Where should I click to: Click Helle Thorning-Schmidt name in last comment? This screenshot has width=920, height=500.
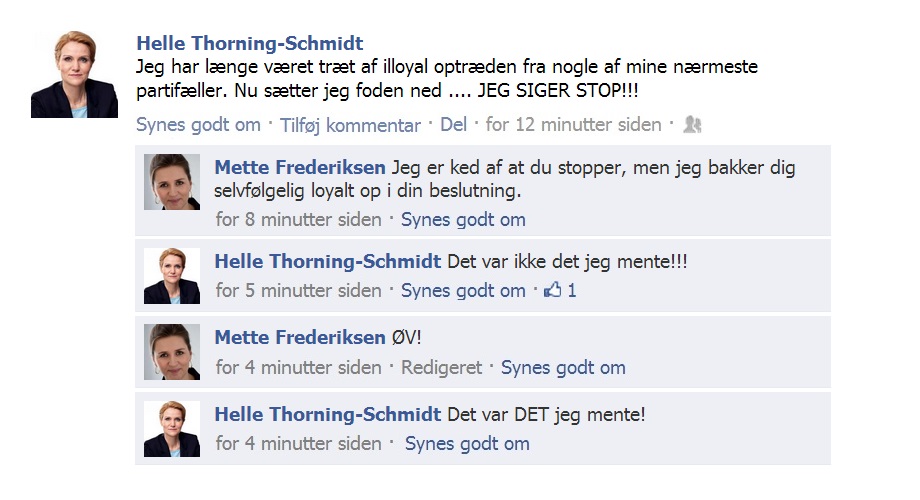(x=327, y=414)
